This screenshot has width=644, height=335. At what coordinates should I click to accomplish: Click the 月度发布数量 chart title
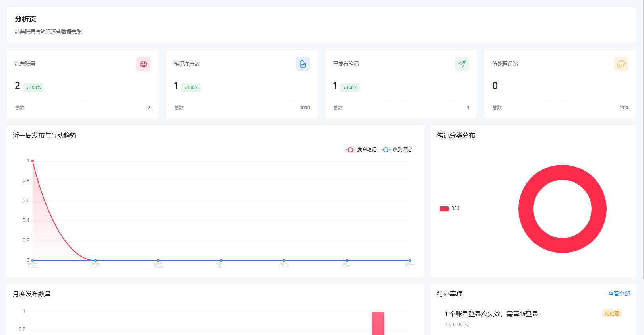coord(32,294)
